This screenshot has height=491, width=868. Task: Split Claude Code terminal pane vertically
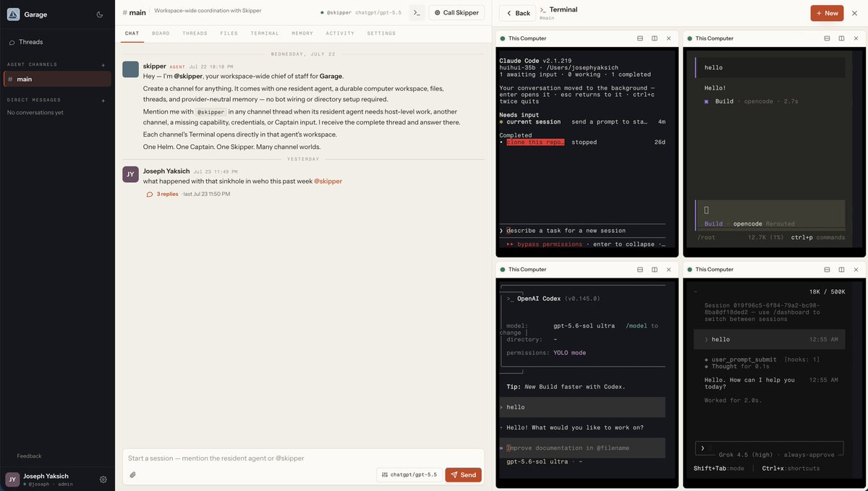click(x=655, y=38)
